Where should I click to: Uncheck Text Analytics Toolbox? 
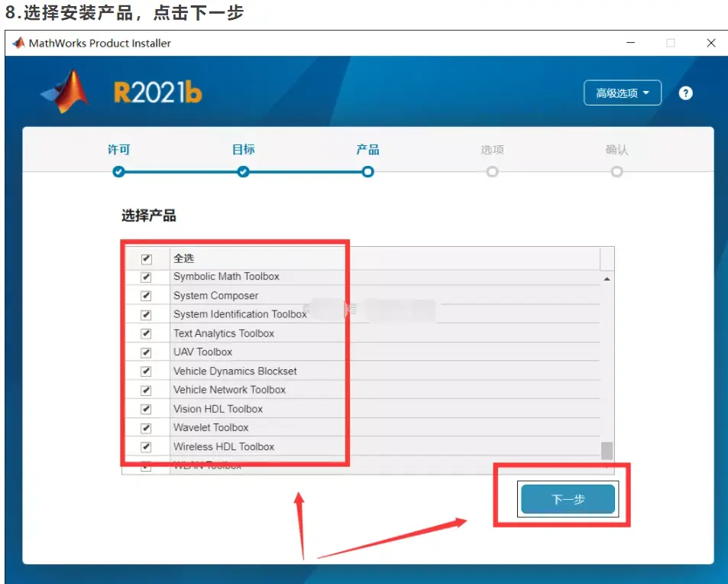point(146,333)
